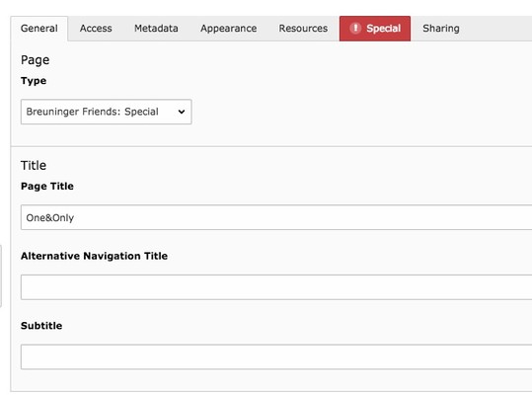The image size is (532, 395).
Task: Open the red Special tab
Action: 375,29
